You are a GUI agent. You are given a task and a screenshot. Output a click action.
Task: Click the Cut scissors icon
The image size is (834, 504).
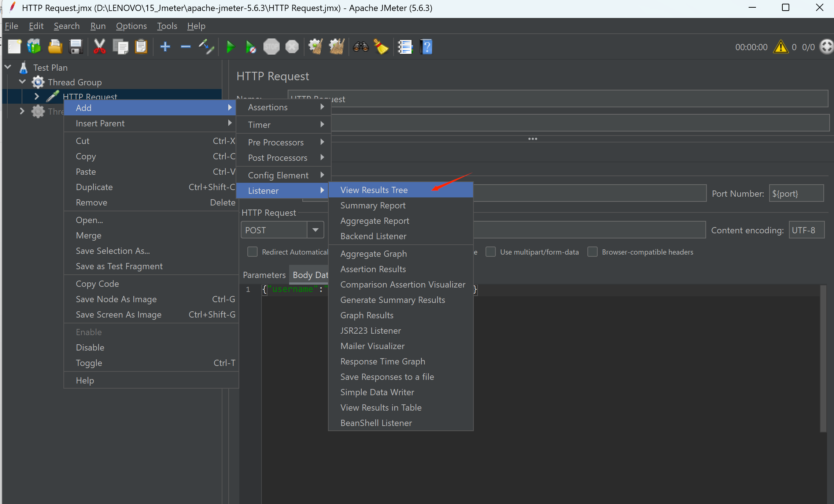point(99,47)
